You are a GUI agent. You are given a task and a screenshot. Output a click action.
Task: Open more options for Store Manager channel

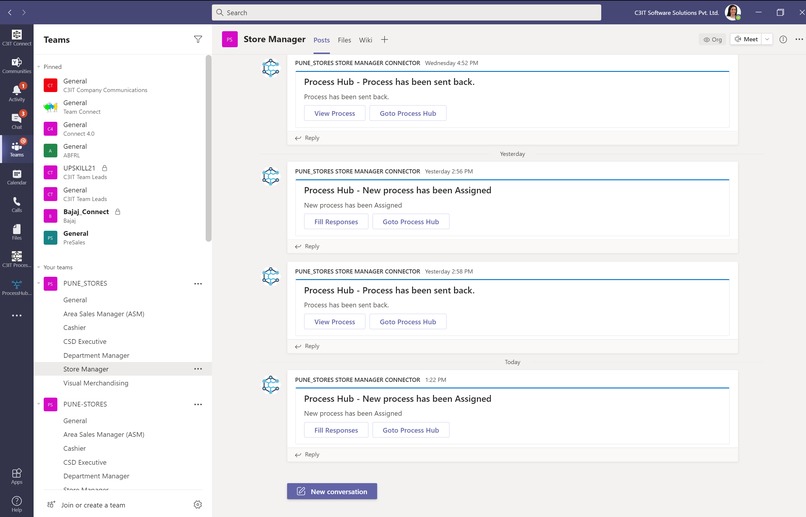pos(198,369)
